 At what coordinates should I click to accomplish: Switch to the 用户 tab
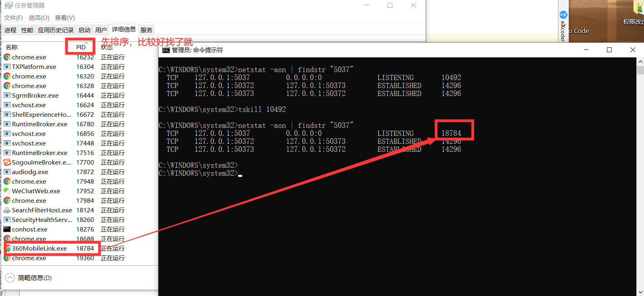click(x=101, y=30)
